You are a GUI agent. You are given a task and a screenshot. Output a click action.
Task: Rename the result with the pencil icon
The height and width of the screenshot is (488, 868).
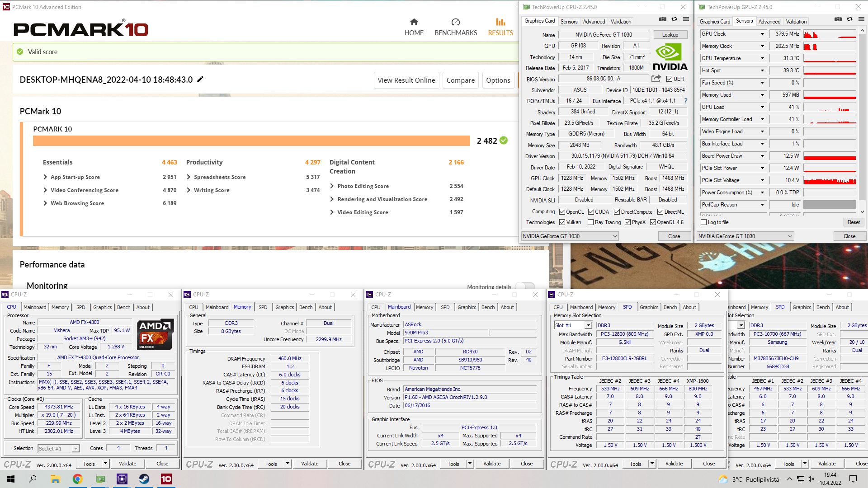pos(200,79)
